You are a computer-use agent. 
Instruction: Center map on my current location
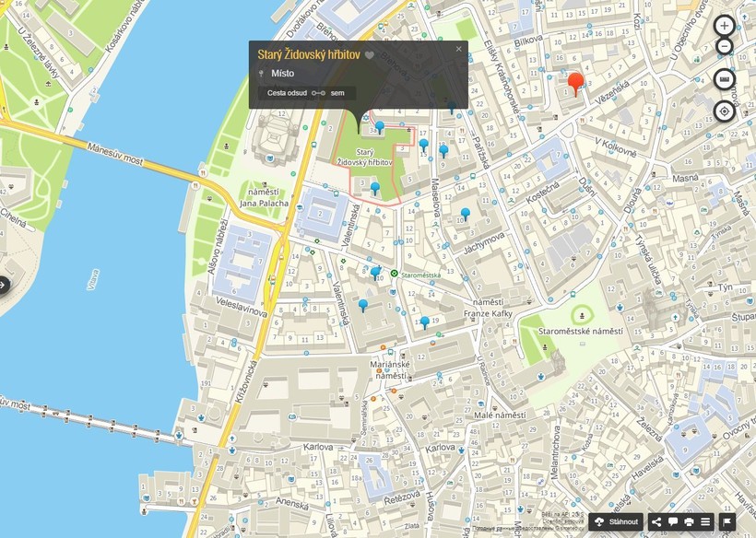724,111
